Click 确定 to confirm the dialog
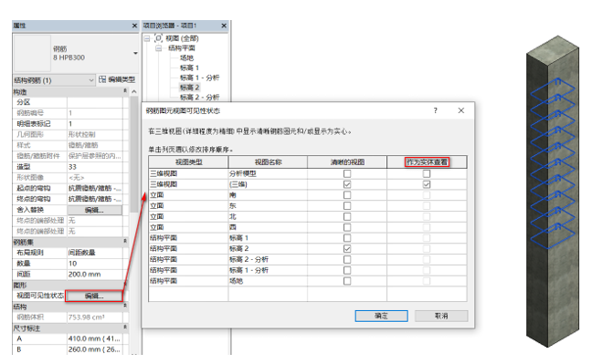The image size is (602, 364). (x=381, y=316)
